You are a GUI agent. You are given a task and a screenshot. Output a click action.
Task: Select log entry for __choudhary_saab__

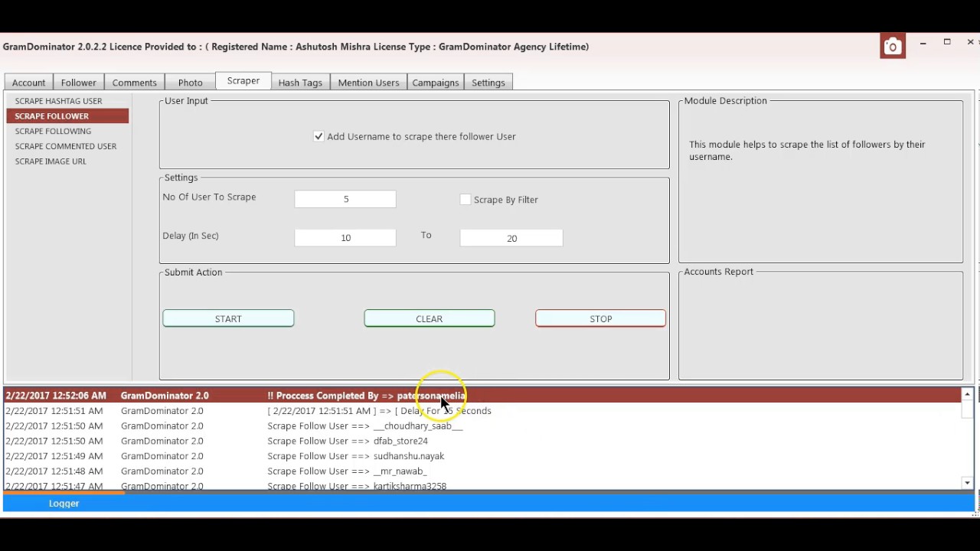(x=483, y=426)
